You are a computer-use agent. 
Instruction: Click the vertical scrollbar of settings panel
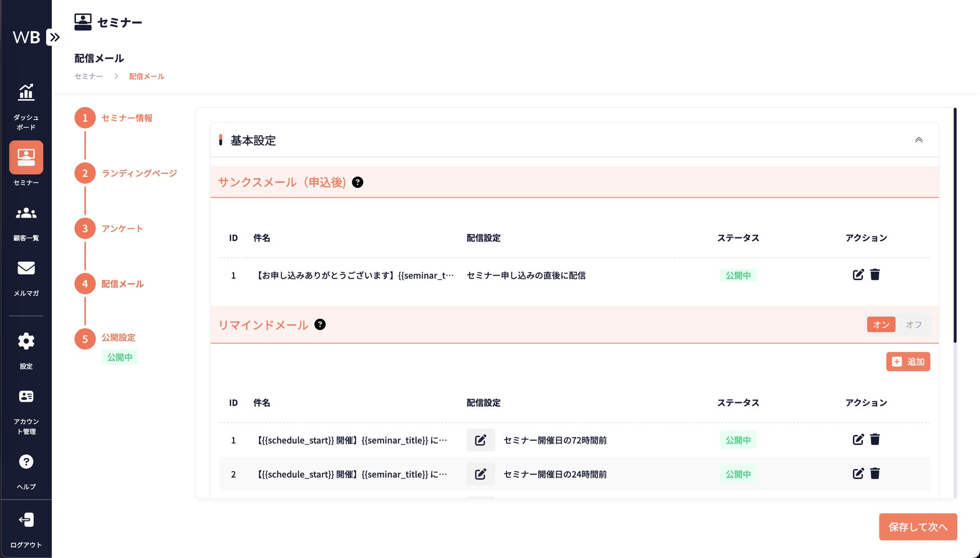pyautogui.click(x=955, y=226)
